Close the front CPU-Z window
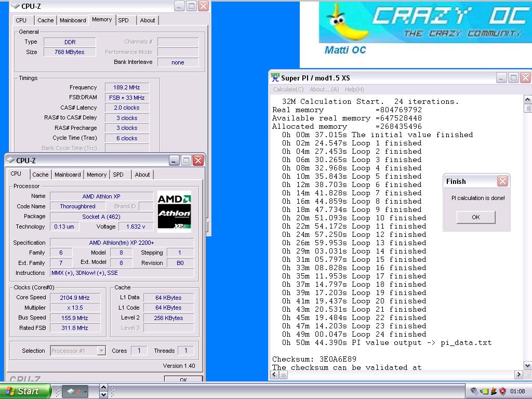Image resolution: width=532 pixels, height=399 pixels. coord(198,161)
